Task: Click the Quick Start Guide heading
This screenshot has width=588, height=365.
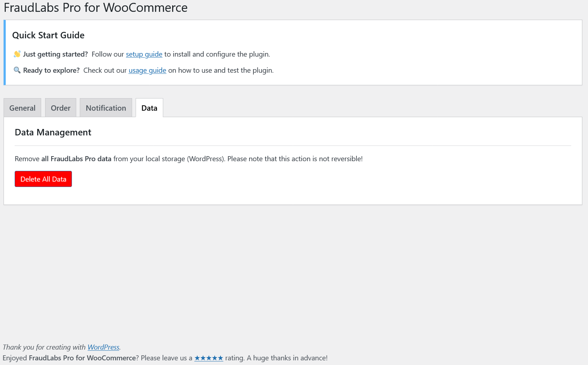Action: point(48,35)
